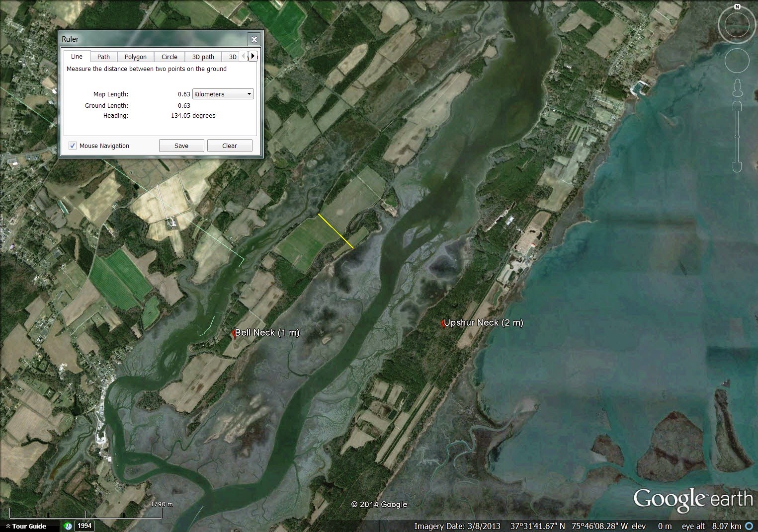The width and height of the screenshot is (758, 532).
Task: Click the Bell Neck placemark pin
Action: (x=233, y=334)
